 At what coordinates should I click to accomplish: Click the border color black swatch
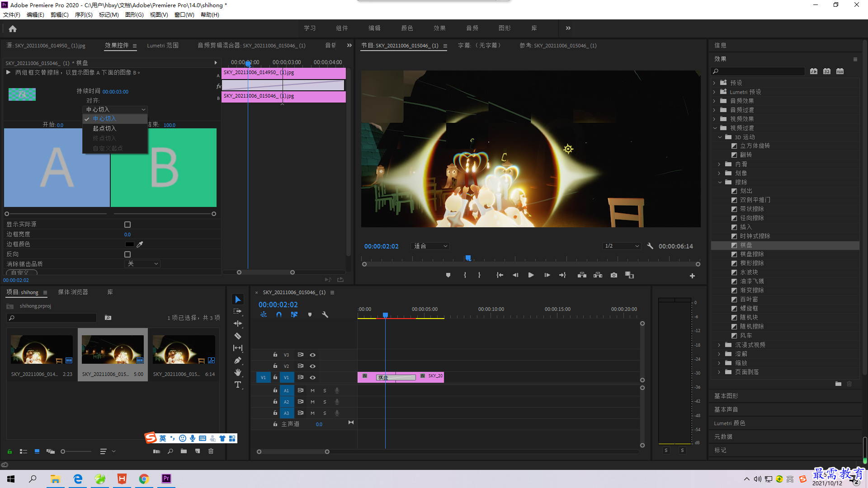130,244
